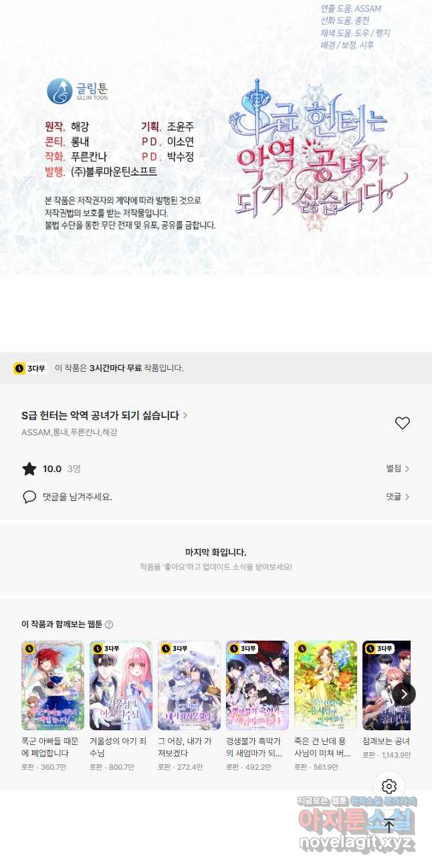Open the settings gear icon
432x868 pixels.
[389, 786]
